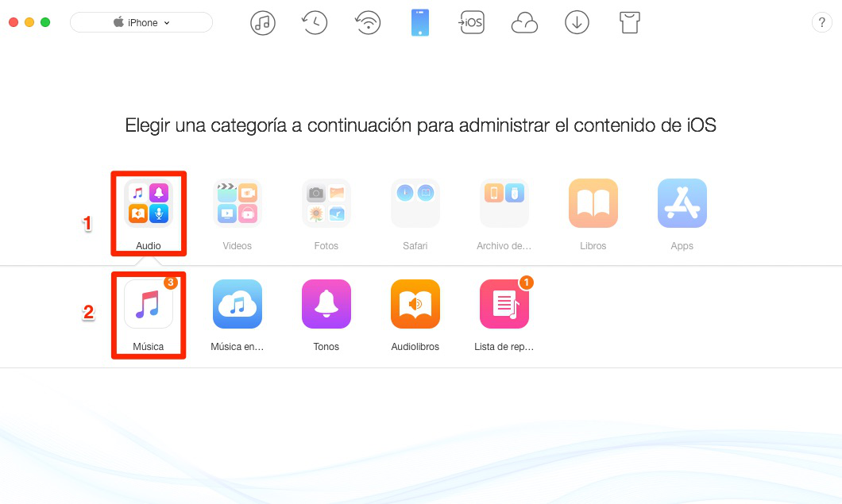The height and width of the screenshot is (504, 842).
Task: Click the Apps label text
Action: [x=682, y=246]
